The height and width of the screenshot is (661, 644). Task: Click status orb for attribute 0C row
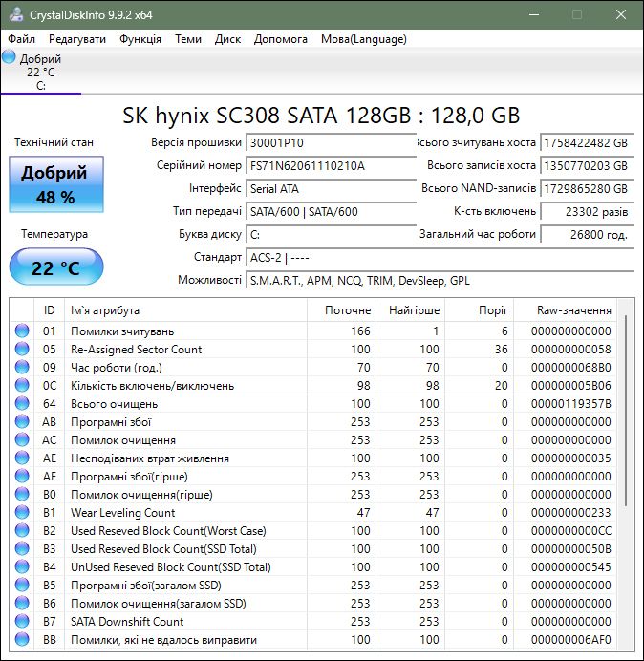click(22, 385)
